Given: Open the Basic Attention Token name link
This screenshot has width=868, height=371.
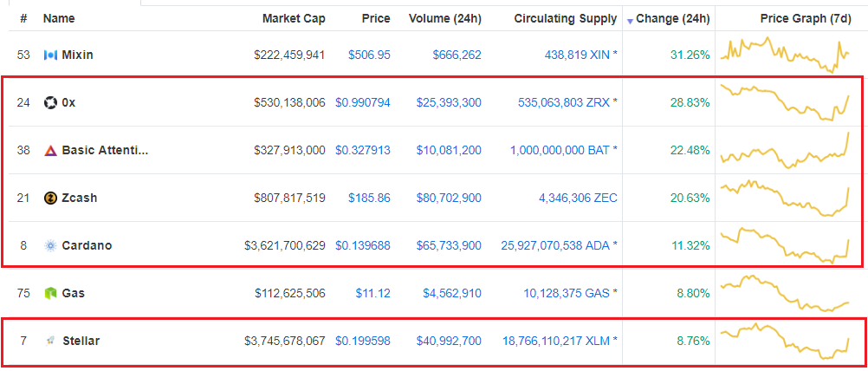Looking at the screenshot, I should pyautogui.click(x=105, y=151).
